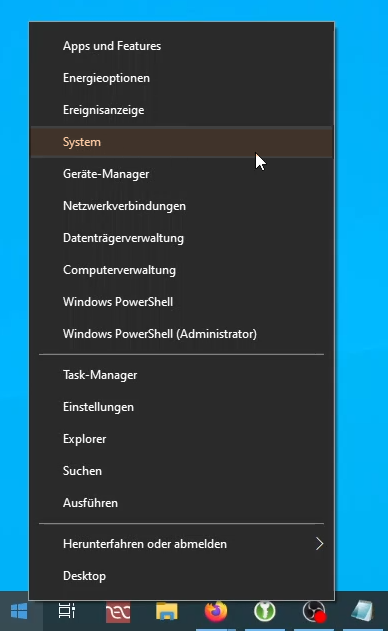Viewport: 388px width, 631px height.
Task: Select Energieoptionen from the menu
Action: click(x=182, y=78)
